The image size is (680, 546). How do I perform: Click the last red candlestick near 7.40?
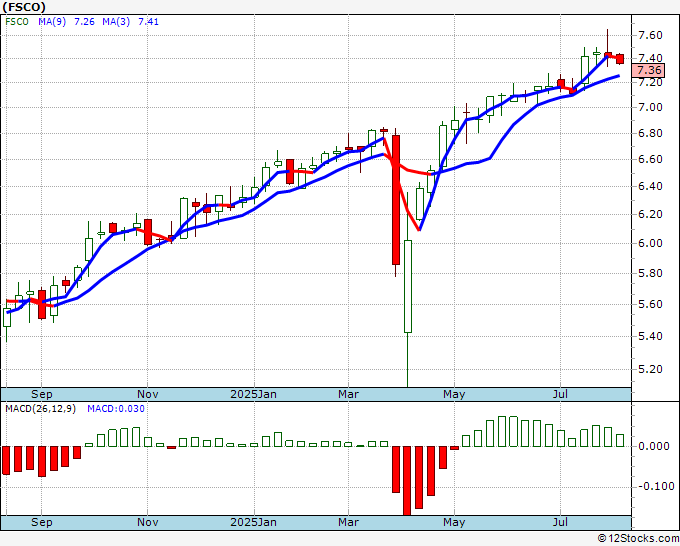(620, 59)
